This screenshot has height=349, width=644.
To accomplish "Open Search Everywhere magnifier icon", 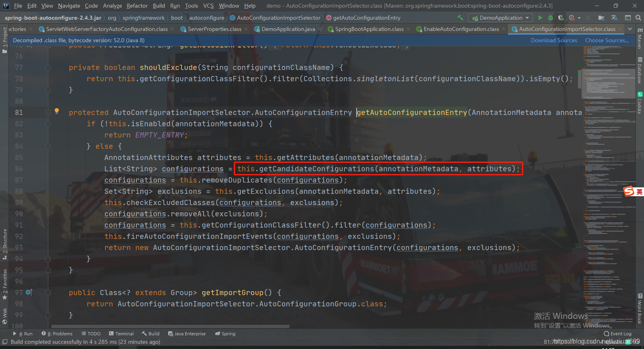I will click(638, 18).
